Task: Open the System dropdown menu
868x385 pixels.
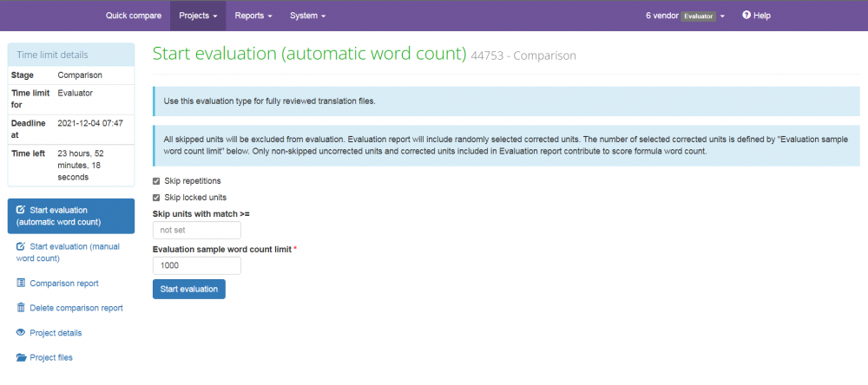Action: (307, 16)
